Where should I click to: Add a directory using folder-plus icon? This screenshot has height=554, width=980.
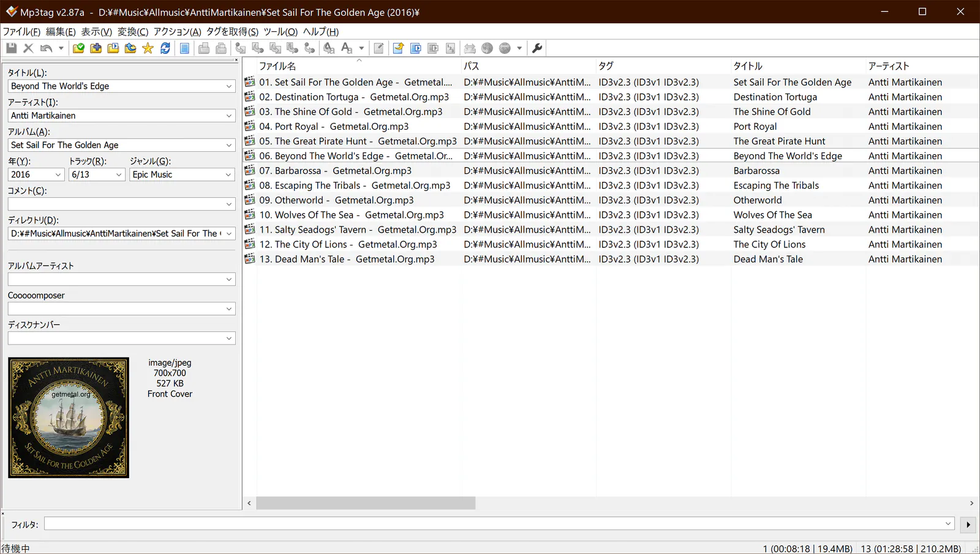coord(96,48)
